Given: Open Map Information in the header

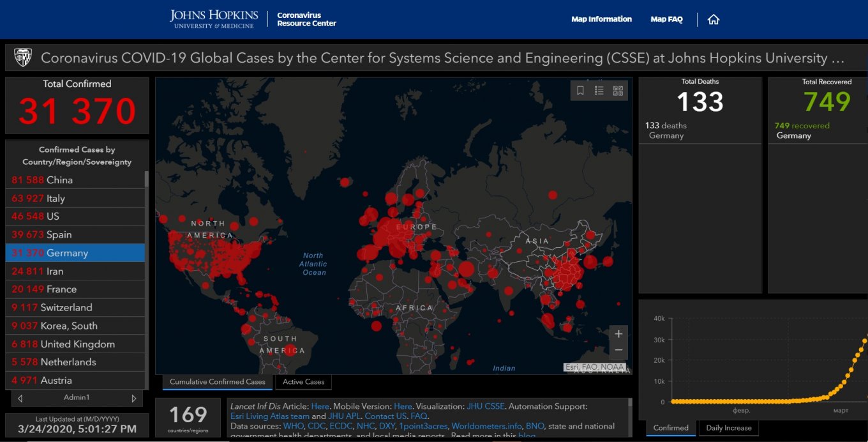Looking at the screenshot, I should click(x=601, y=19).
